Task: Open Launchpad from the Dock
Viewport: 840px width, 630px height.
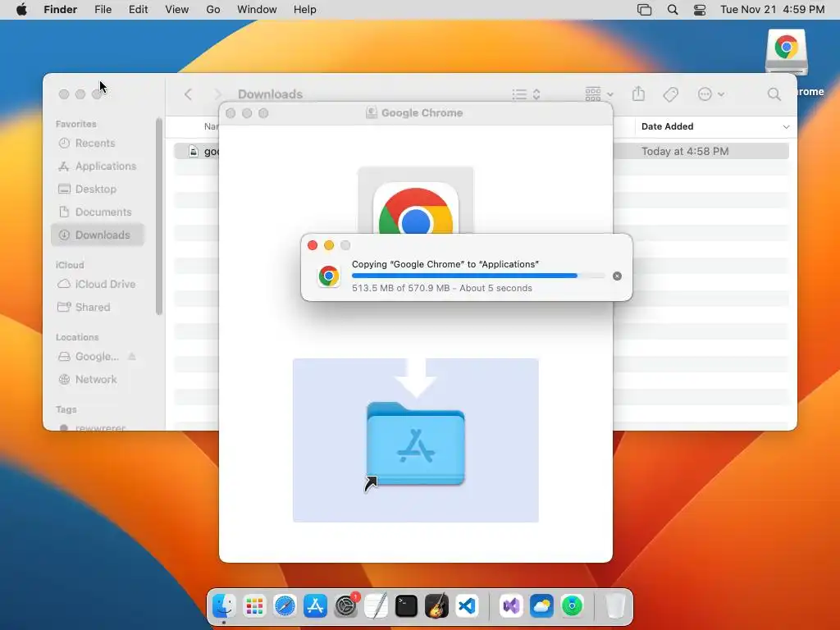Action: click(x=254, y=606)
